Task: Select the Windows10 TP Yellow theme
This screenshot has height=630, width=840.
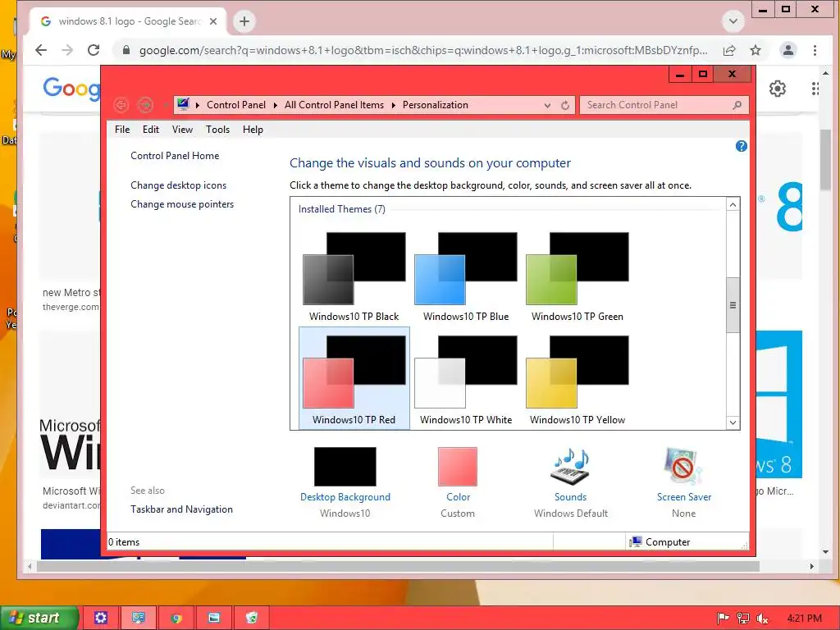Action: 577,378
